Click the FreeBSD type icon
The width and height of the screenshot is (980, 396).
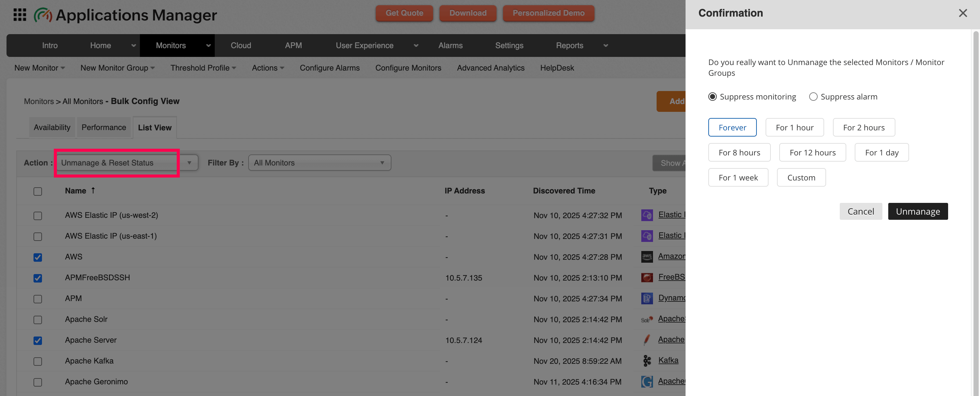pyautogui.click(x=647, y=277)
